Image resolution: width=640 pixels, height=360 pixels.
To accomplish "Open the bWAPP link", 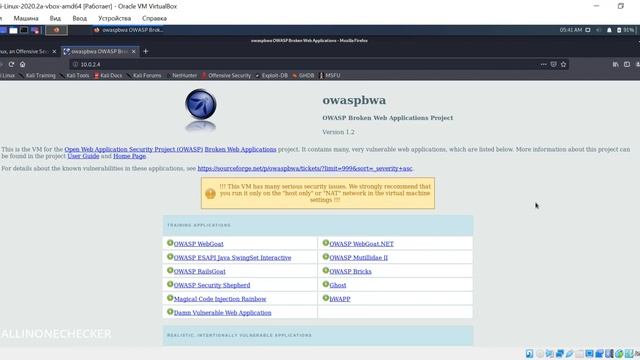I will click(340, 299).
